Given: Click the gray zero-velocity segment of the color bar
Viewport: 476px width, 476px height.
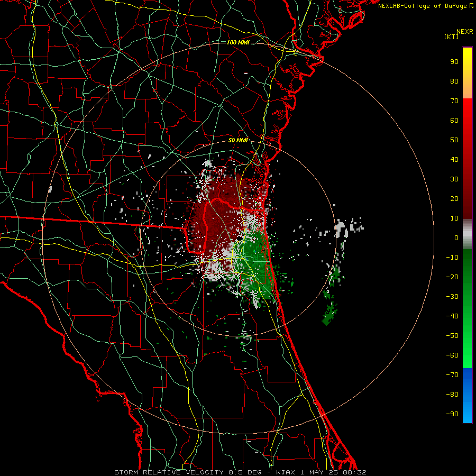Looking at the screenshot, I should 467,234.
